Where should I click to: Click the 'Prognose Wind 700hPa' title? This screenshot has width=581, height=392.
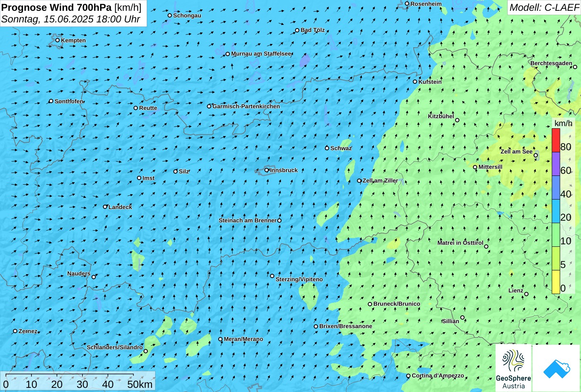point(56,7)
